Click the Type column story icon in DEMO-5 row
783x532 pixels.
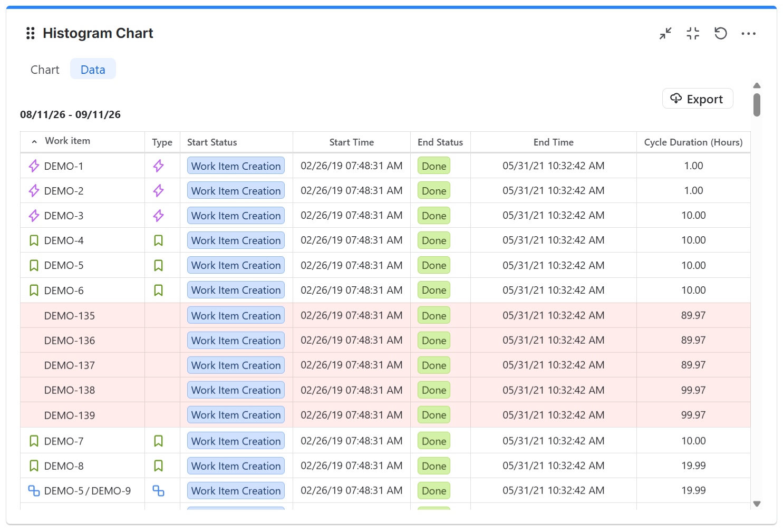pos(158,265)
